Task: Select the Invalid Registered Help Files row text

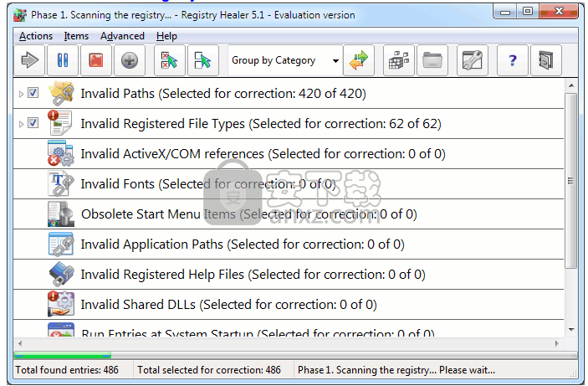Action: (253, 274)
